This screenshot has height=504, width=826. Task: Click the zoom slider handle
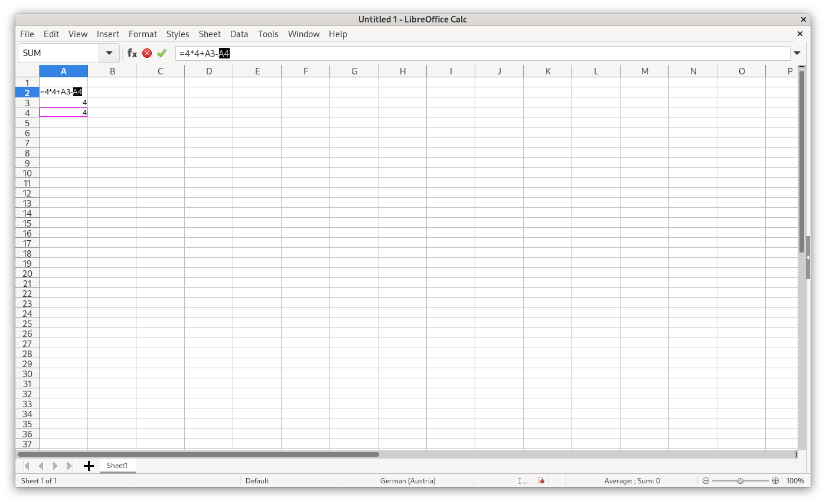(x=740, y=481)
